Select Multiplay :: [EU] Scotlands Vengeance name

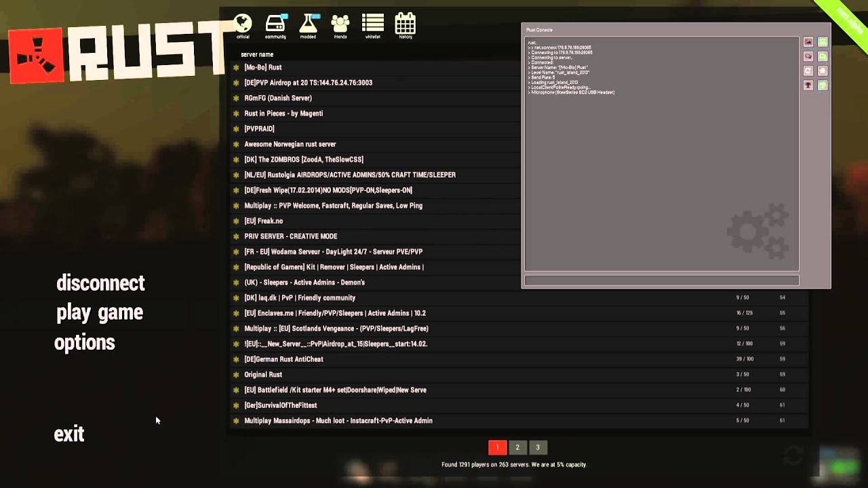336,329
